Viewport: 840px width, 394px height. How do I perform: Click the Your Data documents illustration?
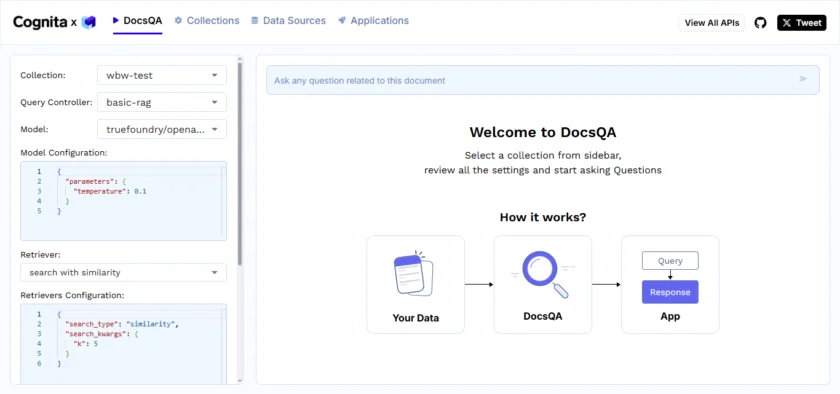tap(413, 273)
